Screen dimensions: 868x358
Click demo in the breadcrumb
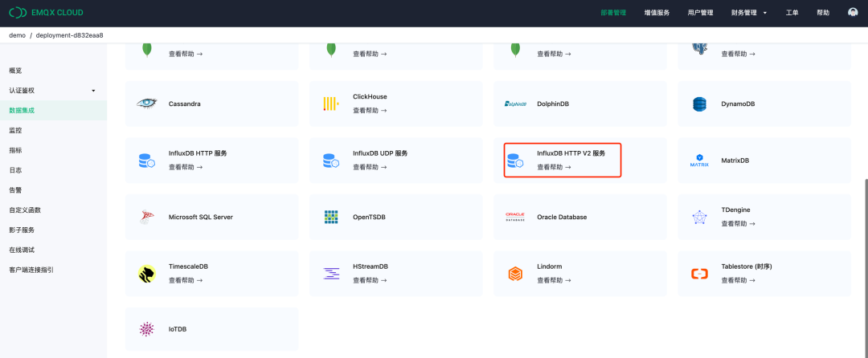pyautogui.click(x=17, y=35)
